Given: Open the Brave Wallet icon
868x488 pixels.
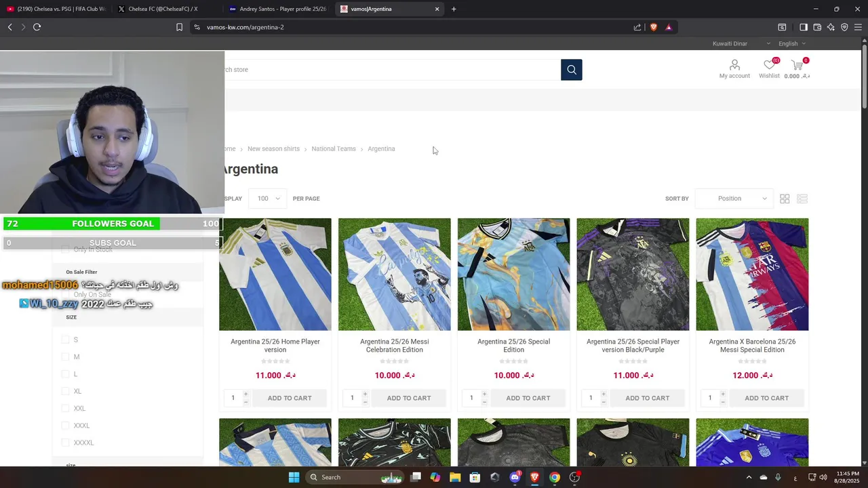Looking at the screenshot, I should pyautogui.click(x=817, y=27).
